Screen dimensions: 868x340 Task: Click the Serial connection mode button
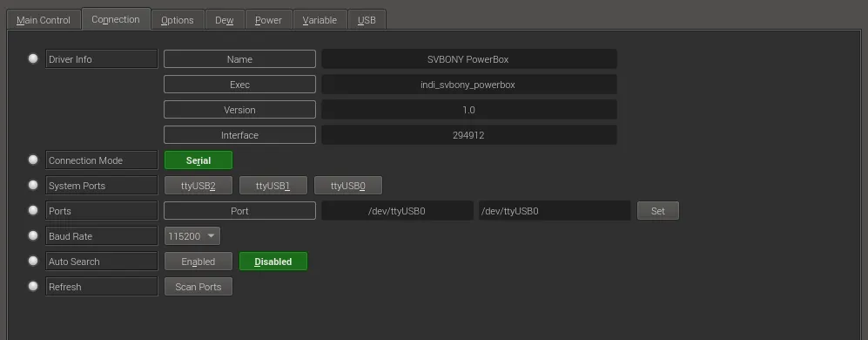coord(198,160)
